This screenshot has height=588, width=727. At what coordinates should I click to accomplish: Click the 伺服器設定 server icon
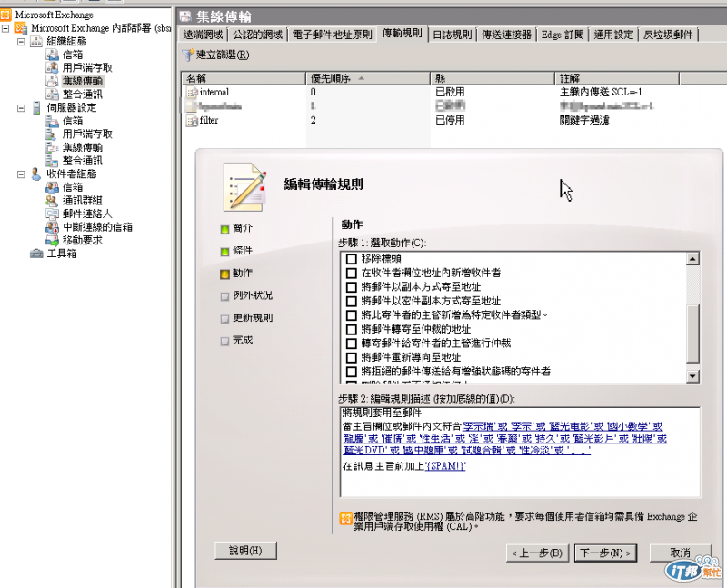pyautogui.click(x=36, y=107)
